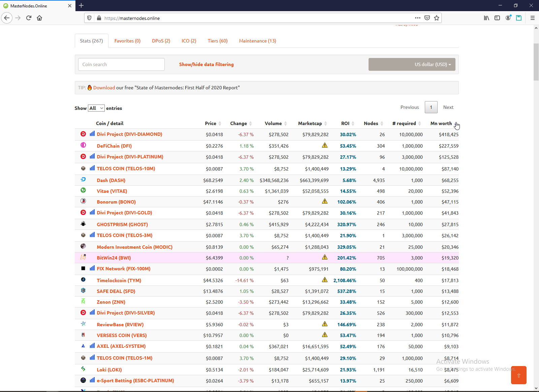Sort the table by ROI column
The image size is (539, 392).
(x=348, y=123)
